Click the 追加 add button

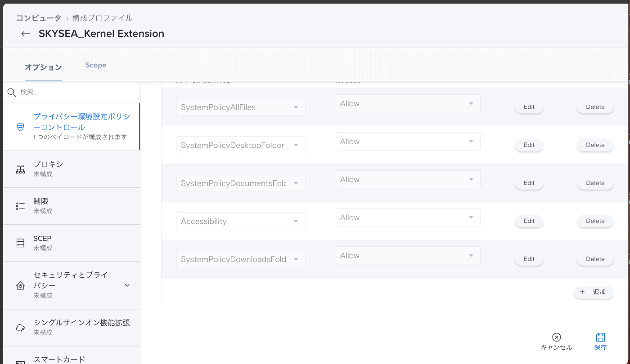point(594,292)
